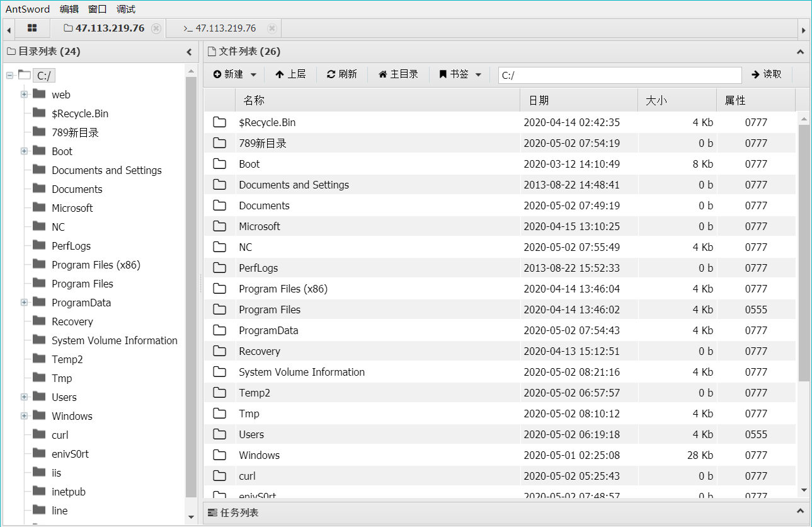Click the directory tree vertical scrollbar thumb

[x=192, y=287]
